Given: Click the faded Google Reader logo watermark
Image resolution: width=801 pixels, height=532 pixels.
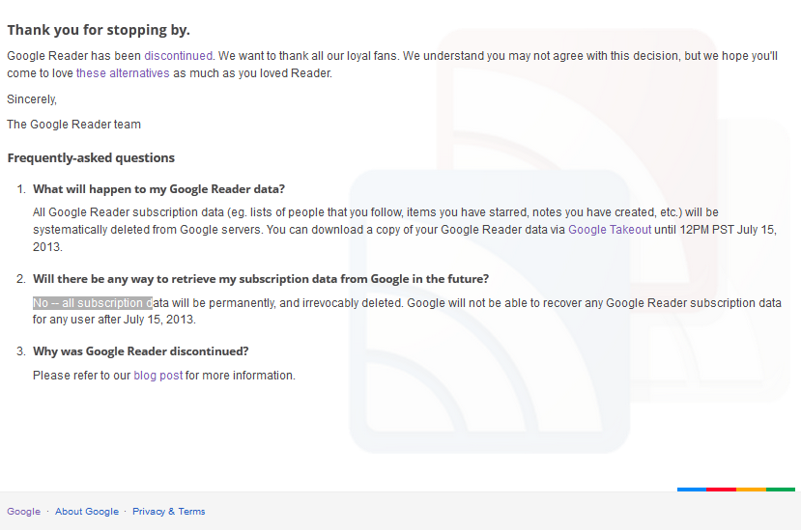Looking at the screenshot, I should pyautogui.click(x=489, y=312).
